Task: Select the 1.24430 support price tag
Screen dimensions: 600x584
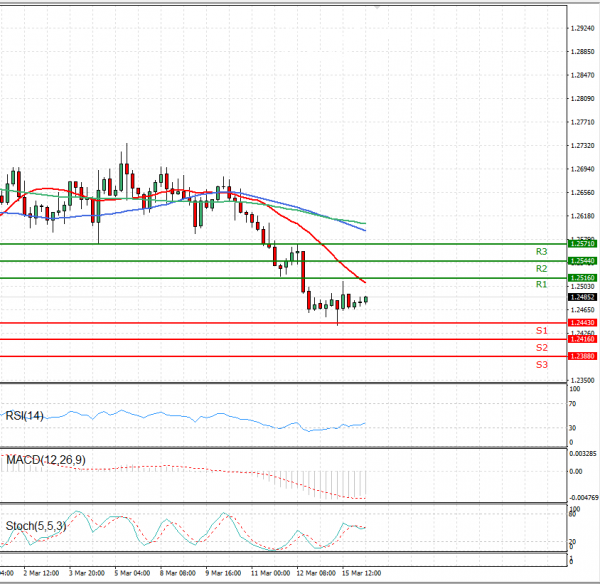Action: pos(582,323)
